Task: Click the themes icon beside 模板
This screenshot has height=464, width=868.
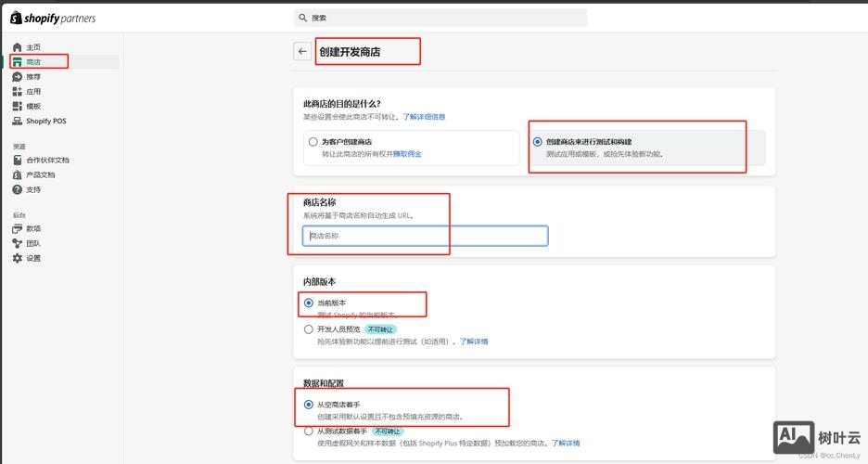Action: click(18, 106)
